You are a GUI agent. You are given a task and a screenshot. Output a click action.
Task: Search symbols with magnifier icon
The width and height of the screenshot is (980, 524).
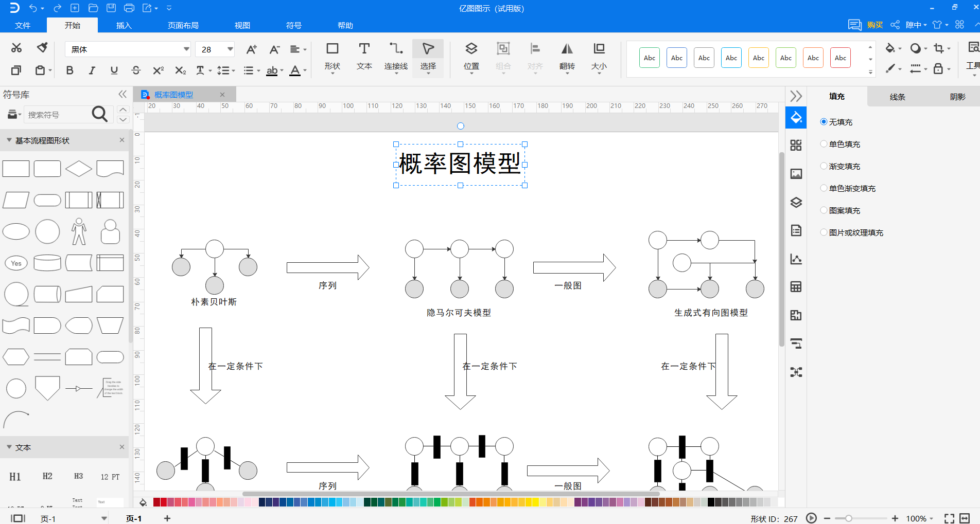pyautogui.click(x=99, y=114)
